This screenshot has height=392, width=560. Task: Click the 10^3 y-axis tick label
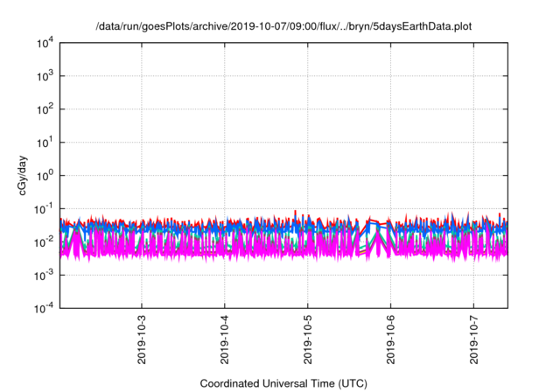click(45, 76)
